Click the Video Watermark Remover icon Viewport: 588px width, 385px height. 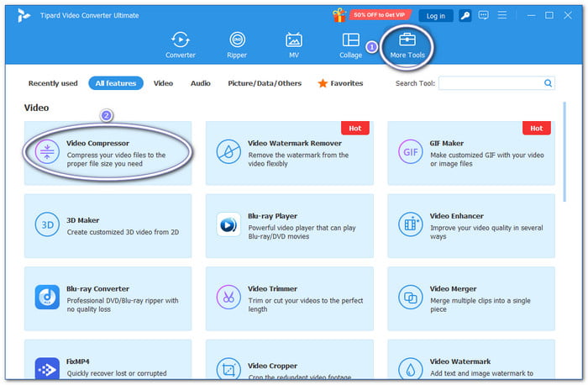tap(228, 151)
